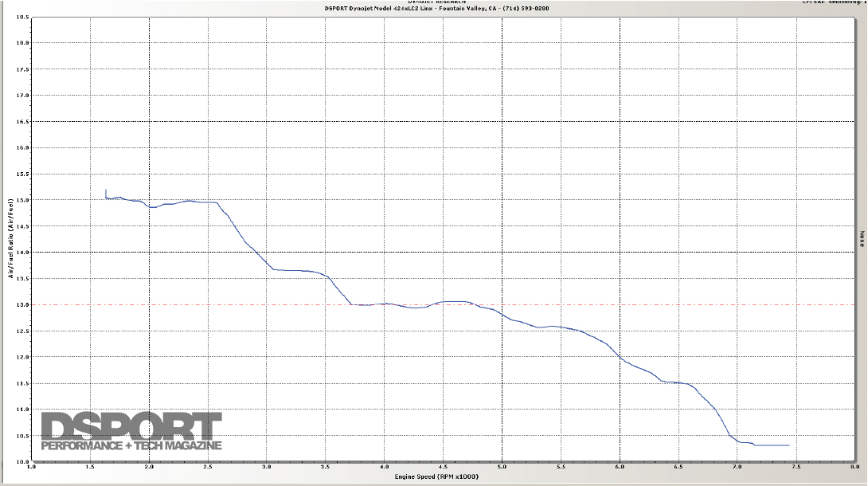
Task: Click the 3.5 tick on the RPM axis
Action: click(x=326, y=467)
